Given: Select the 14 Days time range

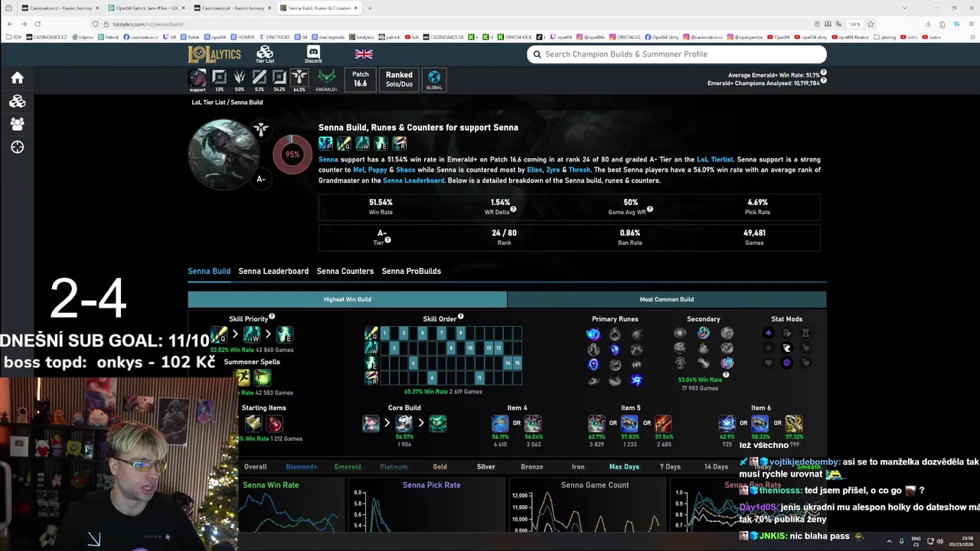Looking at the screenshot, I should [716, 467].
